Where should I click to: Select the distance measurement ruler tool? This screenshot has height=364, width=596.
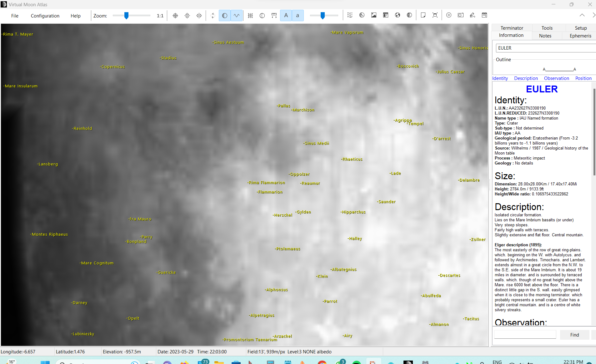[x=274, y=16]
